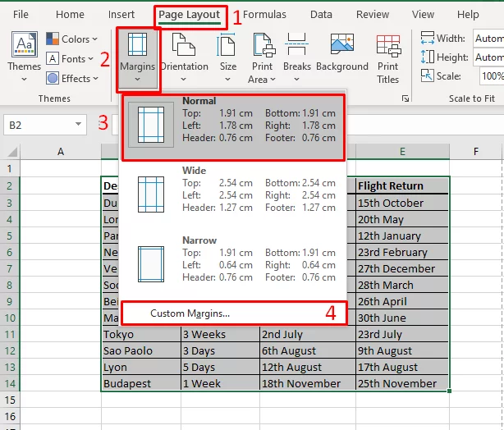Select row 11 header
Viewport: 504px width, 430px height.
10,334
